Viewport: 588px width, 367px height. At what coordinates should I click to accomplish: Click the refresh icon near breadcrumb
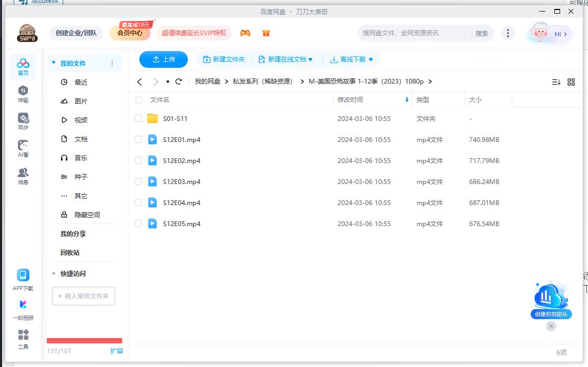[178, 81]
